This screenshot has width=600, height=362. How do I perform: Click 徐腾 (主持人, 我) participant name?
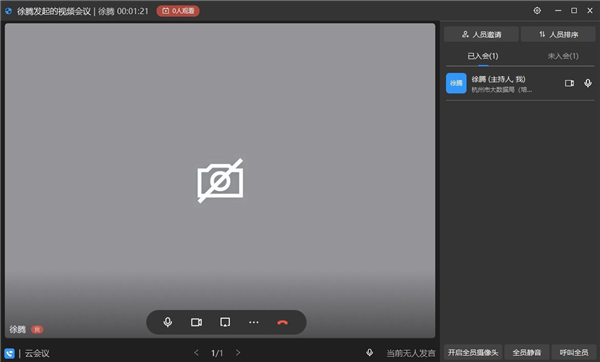[x=498, y=79]
